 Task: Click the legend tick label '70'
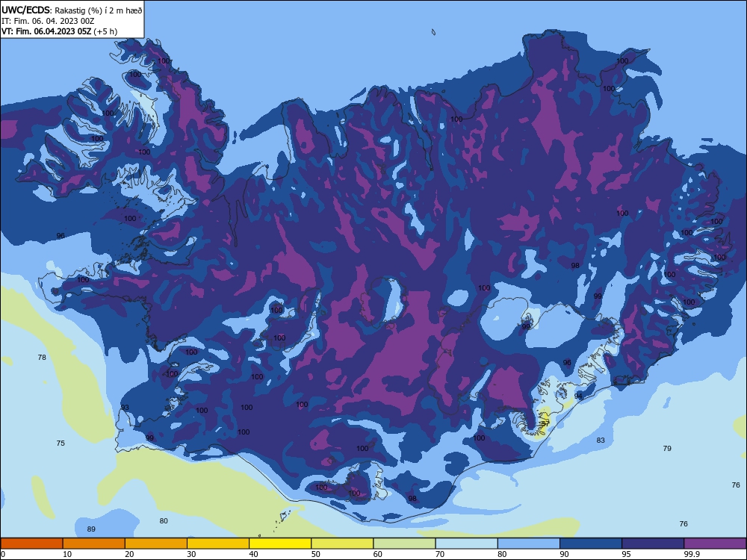(440, 554)
